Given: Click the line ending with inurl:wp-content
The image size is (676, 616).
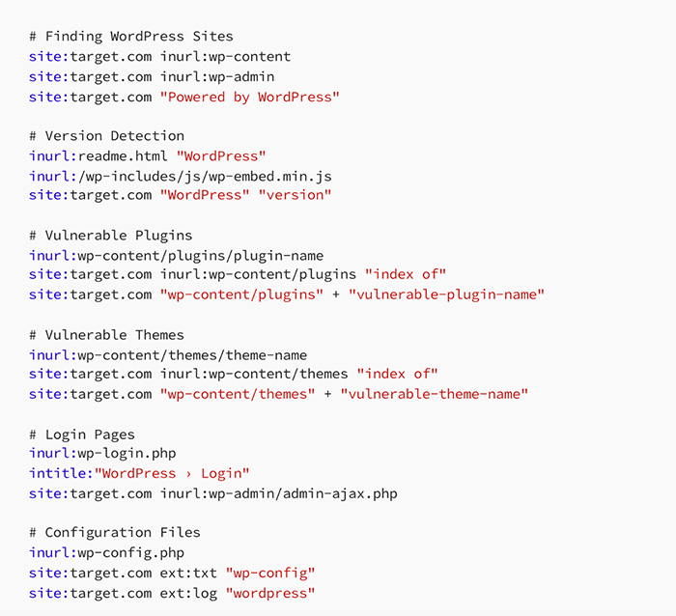Looking at the screenshot, I should [159, 57].
